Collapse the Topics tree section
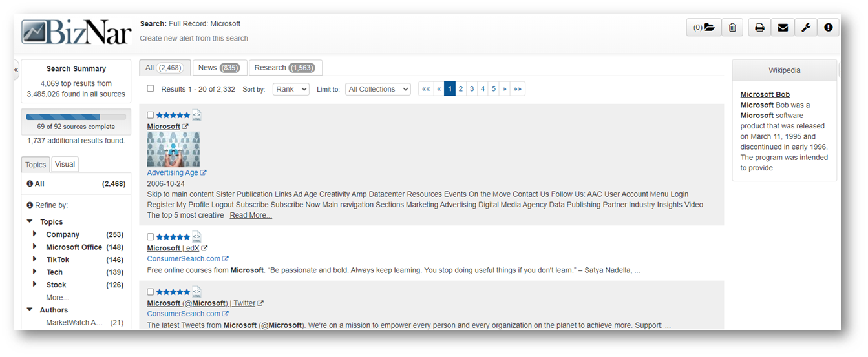 coord(30,221)
